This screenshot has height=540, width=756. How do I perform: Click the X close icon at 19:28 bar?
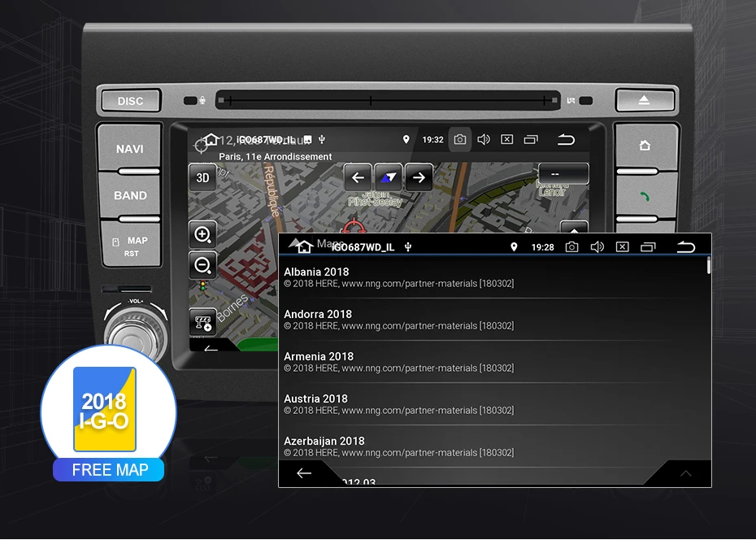coord(622,247)
